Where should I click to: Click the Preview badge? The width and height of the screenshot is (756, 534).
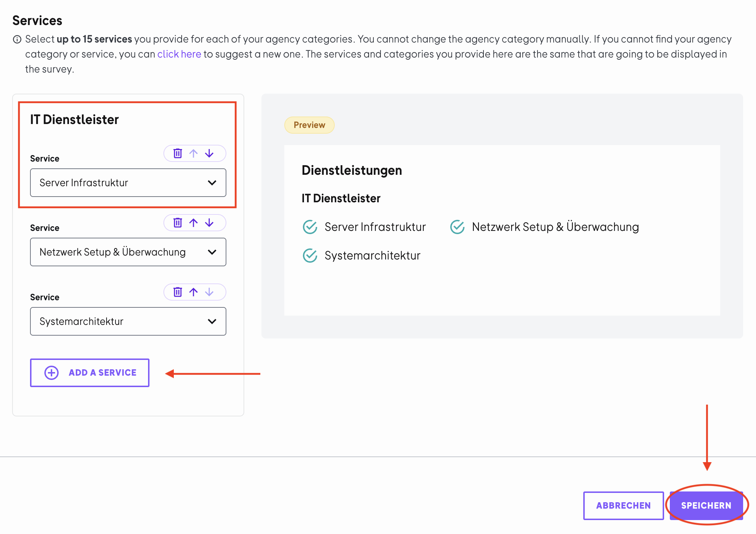[309, 125]
